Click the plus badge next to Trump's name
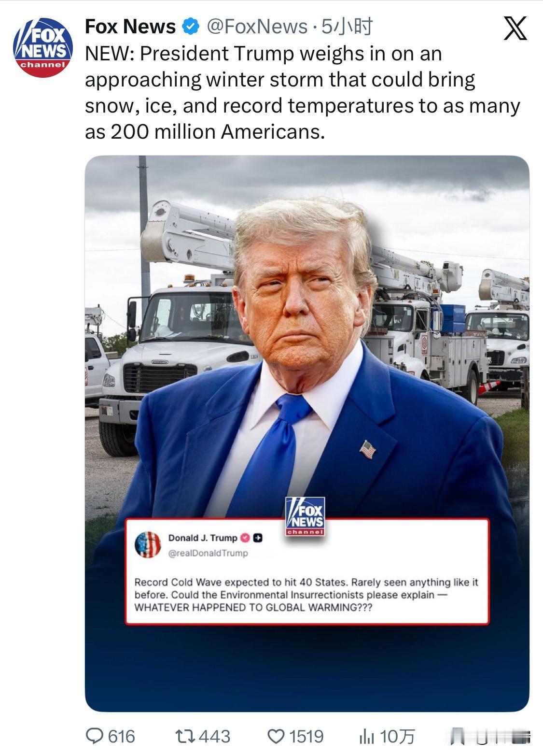Screen dimensions: 543x756 [258, 538]
